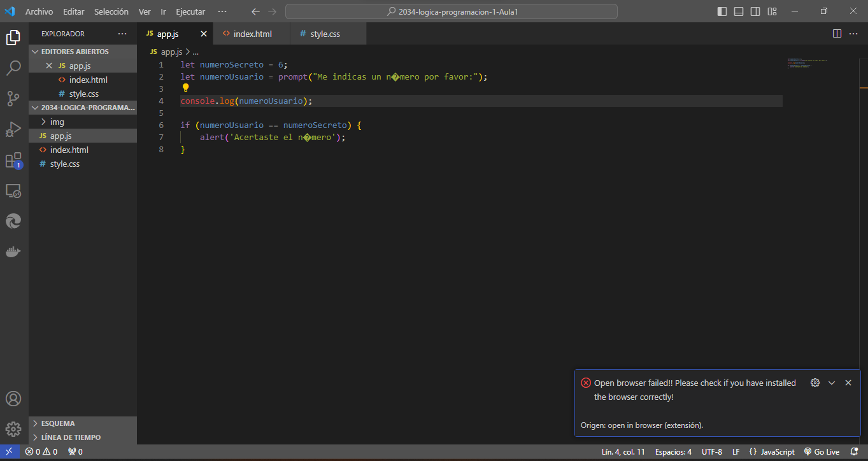The height and width of the screenshot is (461, 868).
Task: Collapse the notification with chevron
Action: tap(832, 383)
